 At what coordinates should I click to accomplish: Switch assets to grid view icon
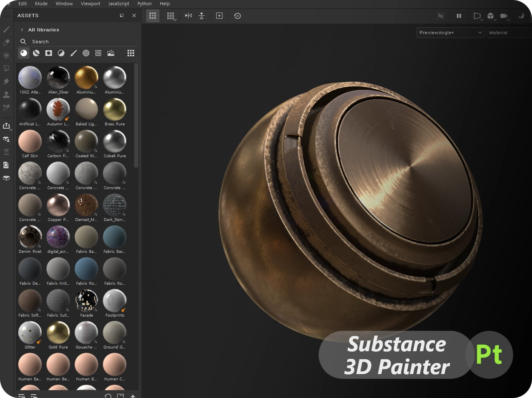pos(131,53)
